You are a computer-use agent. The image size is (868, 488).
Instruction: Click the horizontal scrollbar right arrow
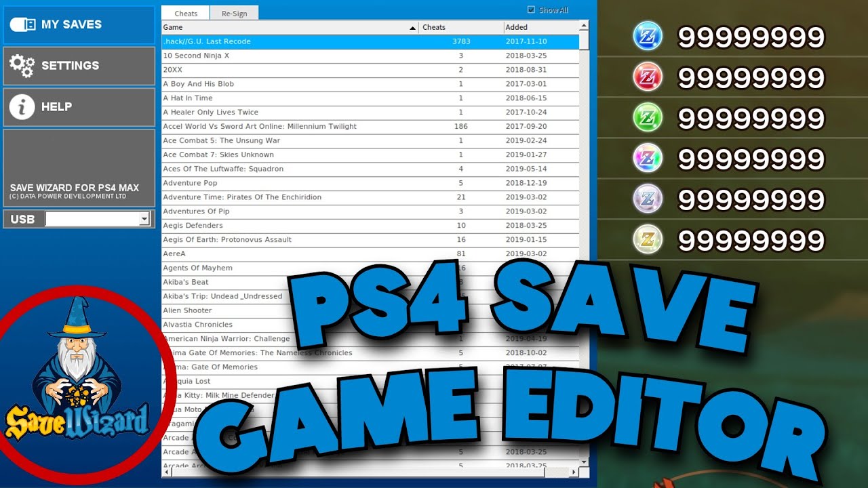(x=574, y=472)
